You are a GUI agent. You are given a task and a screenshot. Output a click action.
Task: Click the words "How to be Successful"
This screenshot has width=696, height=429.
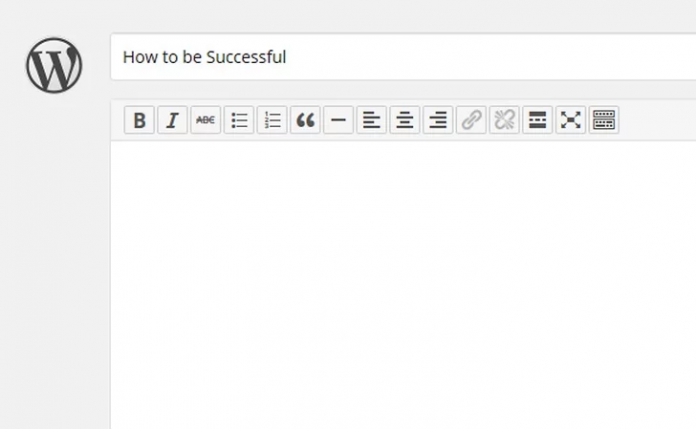(x=205, y=57)
